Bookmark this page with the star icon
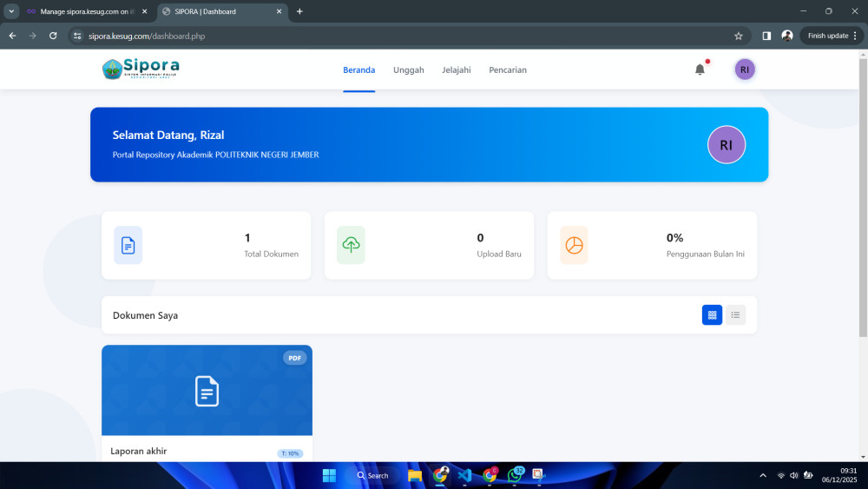The image size is (868, 489). tap(739, 36)
